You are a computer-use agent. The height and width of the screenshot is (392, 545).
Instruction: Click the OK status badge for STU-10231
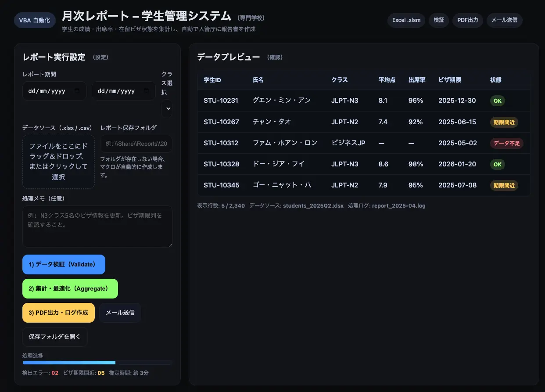[498, 101]
